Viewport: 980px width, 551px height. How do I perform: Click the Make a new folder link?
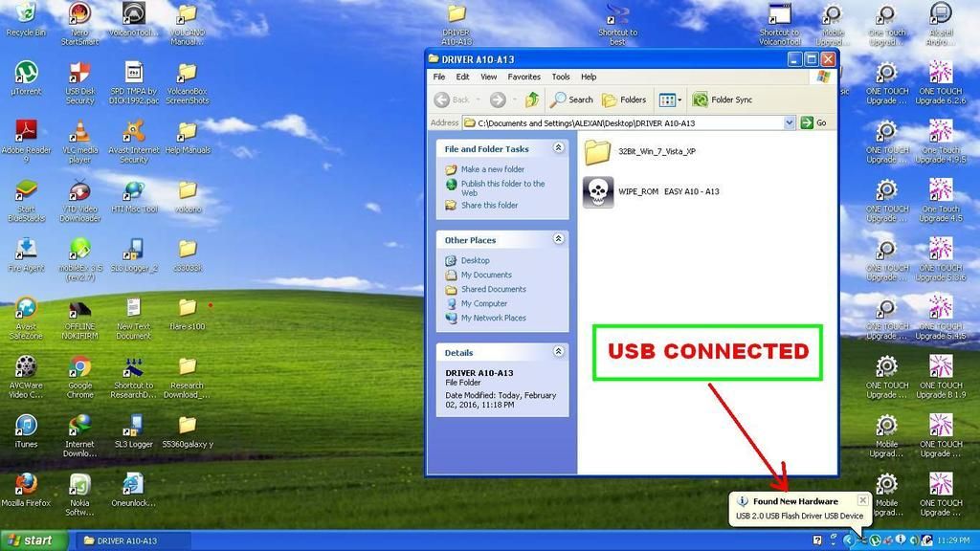pyautogui.click(x=492, y=169)
